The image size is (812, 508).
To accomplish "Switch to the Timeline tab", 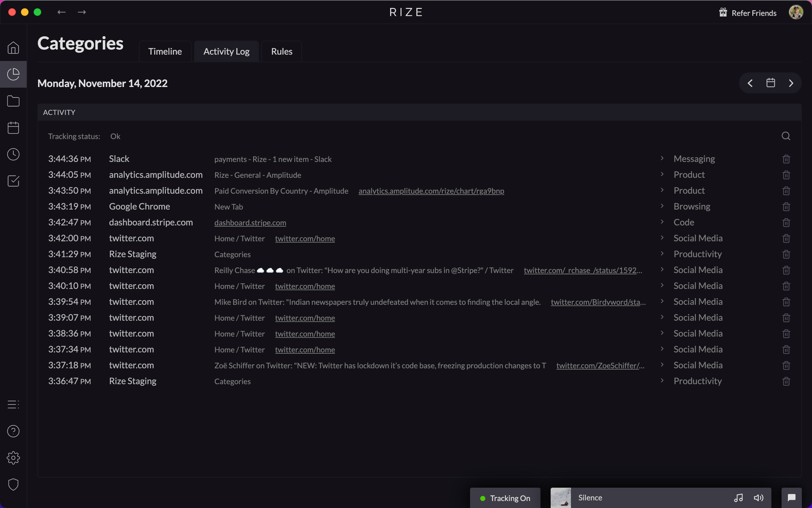I will coord(165,51).
